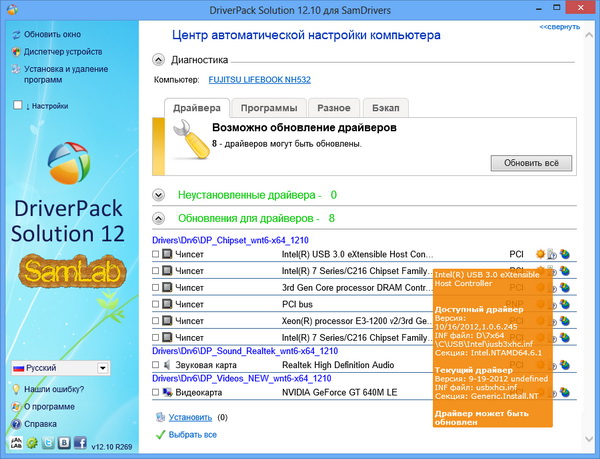Click the DriverPack Solution pinwheel logo
The height and width of the screenshot is (459, 600).
click(x=69, y=163)
